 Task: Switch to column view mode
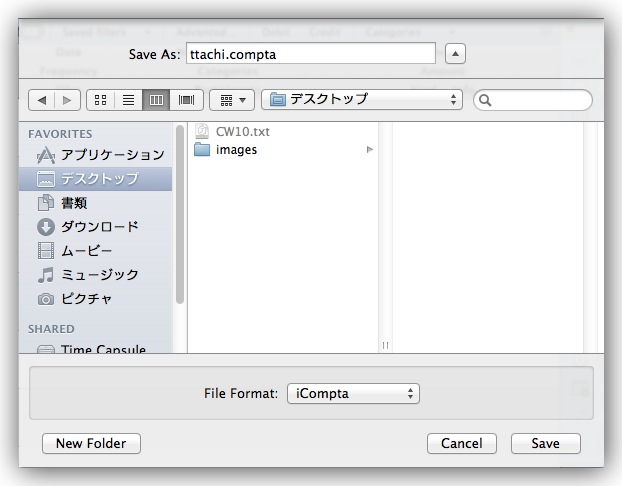tap(157, 100)
